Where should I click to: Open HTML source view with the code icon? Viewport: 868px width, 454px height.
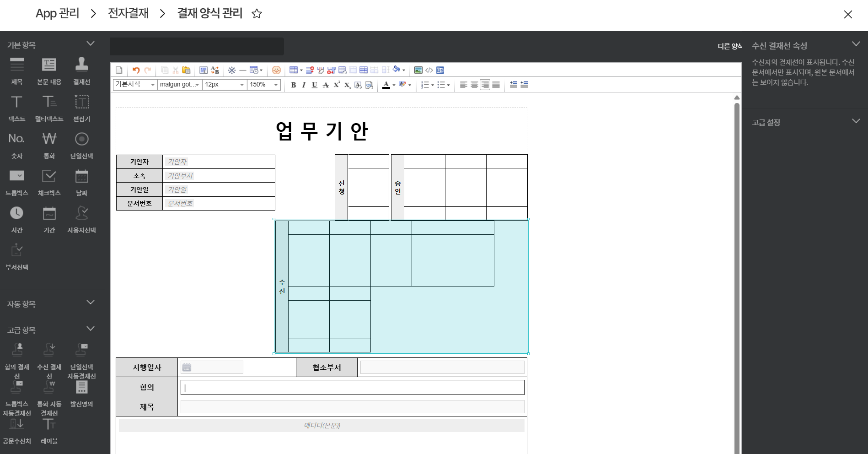429,70
